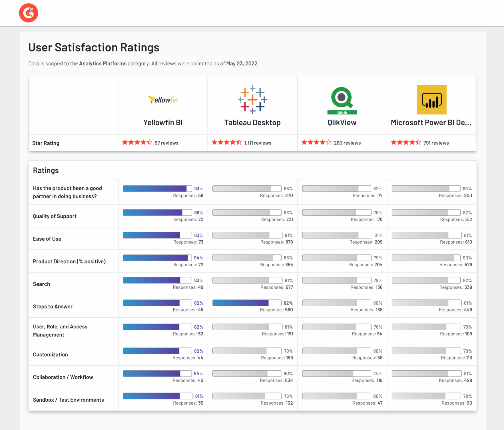
Task: Click QlikView 74% Collaboration / Workflow bar
Action: 337,373
